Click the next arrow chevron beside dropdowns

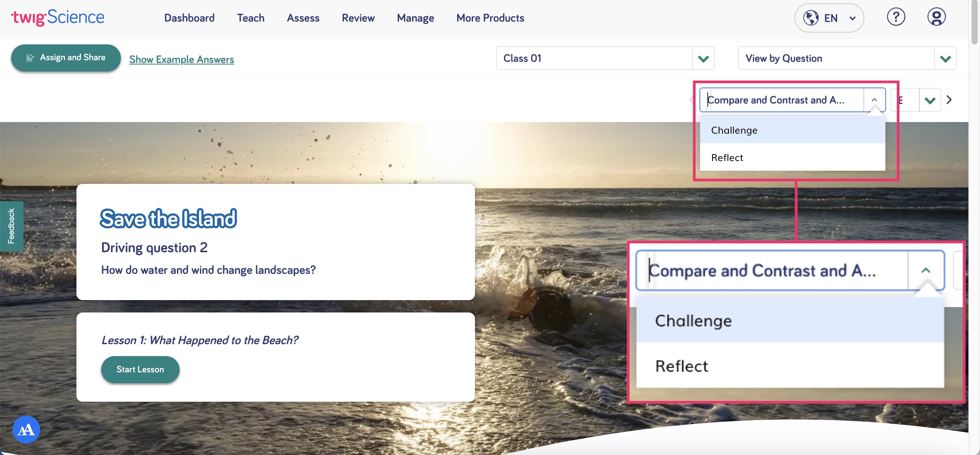(949, 100)
